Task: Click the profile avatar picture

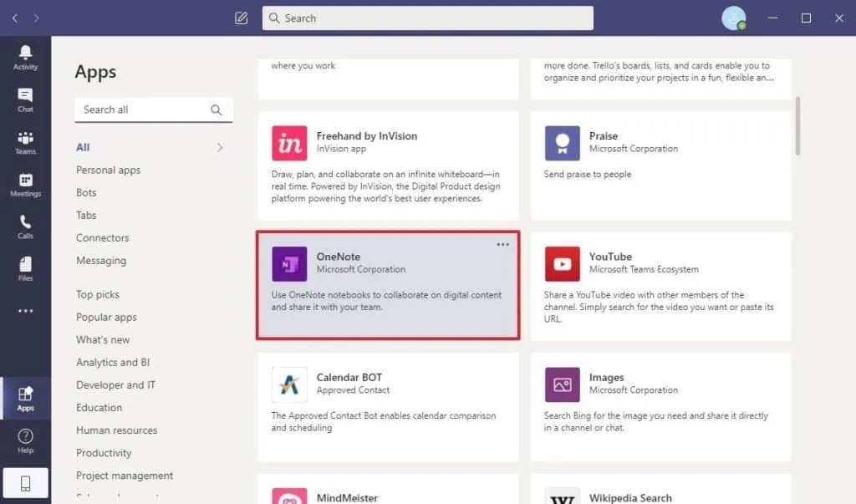Action: [734, 18]
